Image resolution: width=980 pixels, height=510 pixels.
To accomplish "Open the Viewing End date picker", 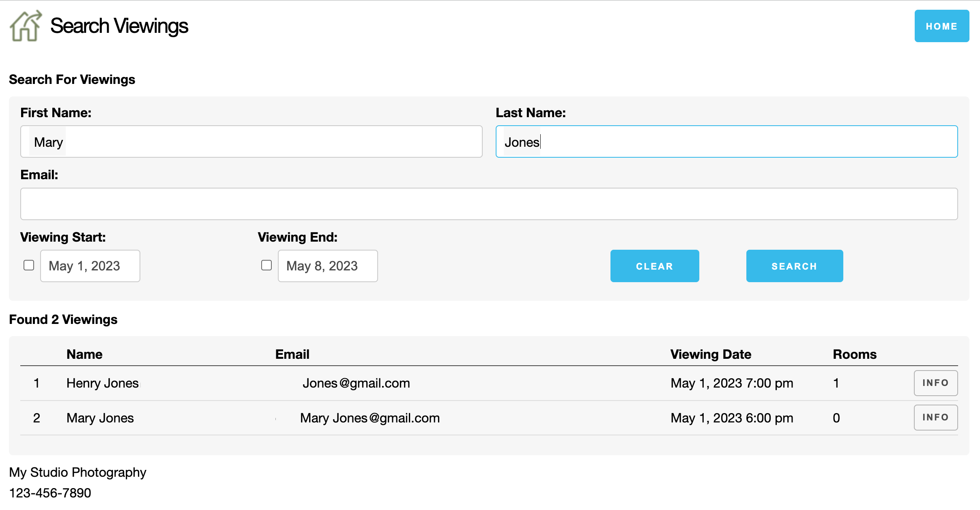I will point(328,266).
